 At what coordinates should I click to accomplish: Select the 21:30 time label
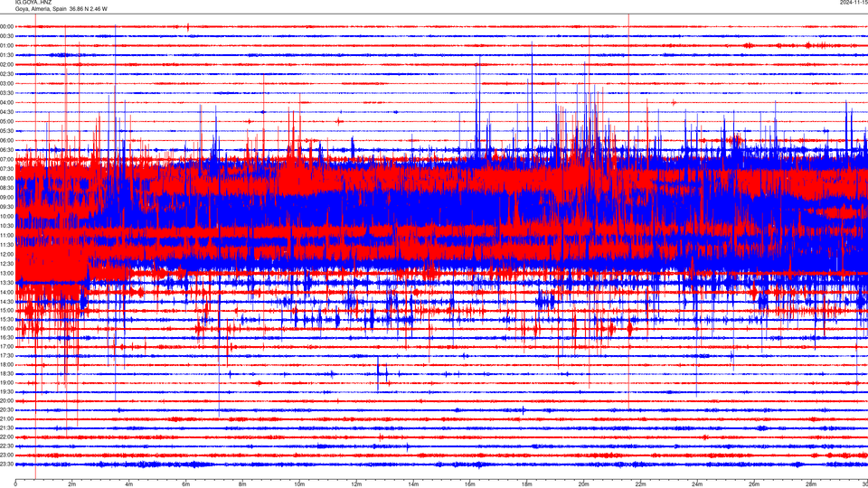tap(6, 428)
